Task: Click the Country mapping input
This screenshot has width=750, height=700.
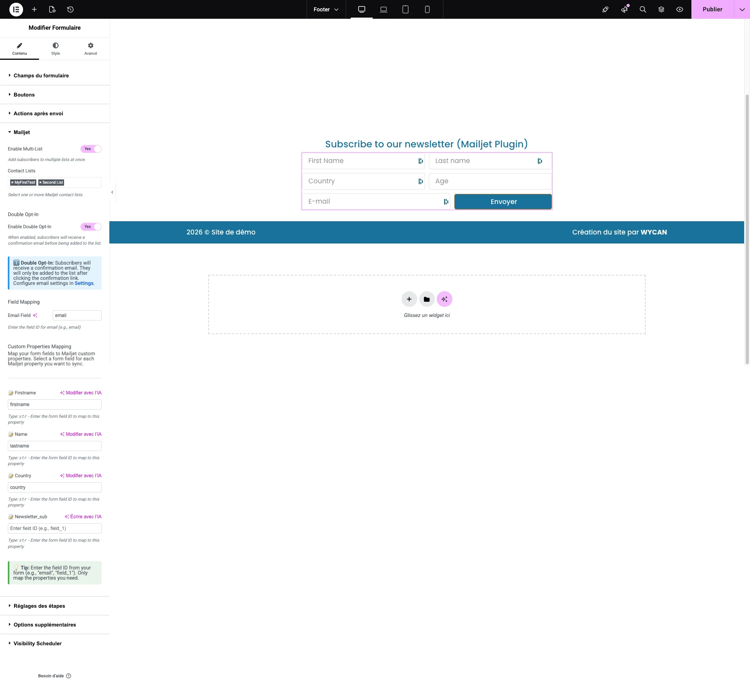Action: 55,487
